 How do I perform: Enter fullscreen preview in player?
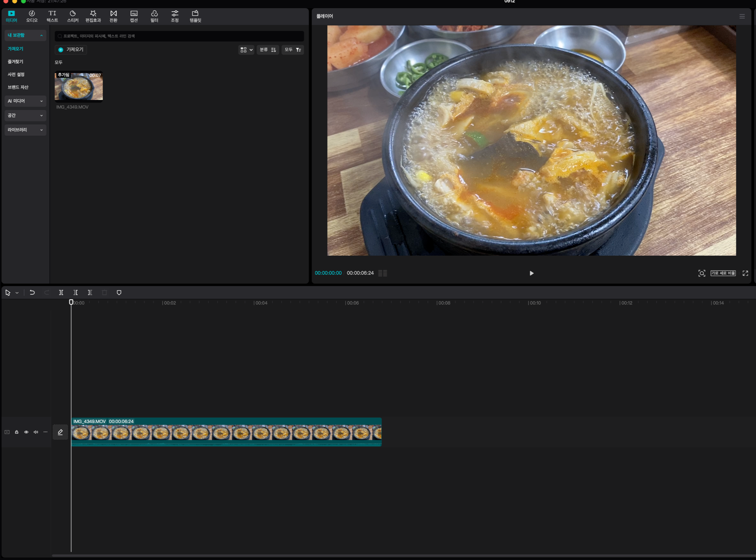pyautogui.click(x=745, y=273)
